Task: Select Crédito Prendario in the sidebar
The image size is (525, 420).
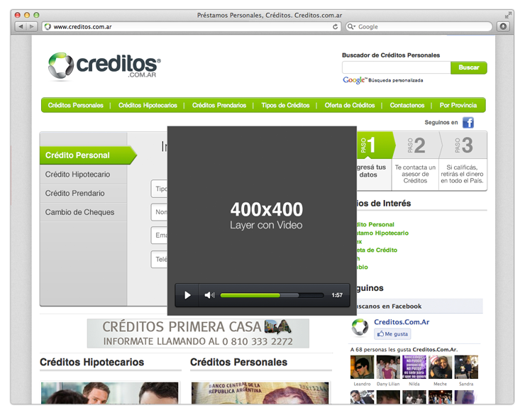Action: 83,193
